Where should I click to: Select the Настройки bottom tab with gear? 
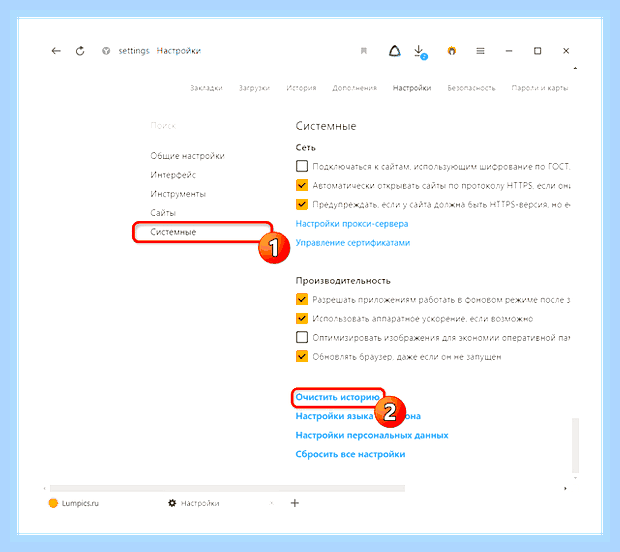[194, 503]
